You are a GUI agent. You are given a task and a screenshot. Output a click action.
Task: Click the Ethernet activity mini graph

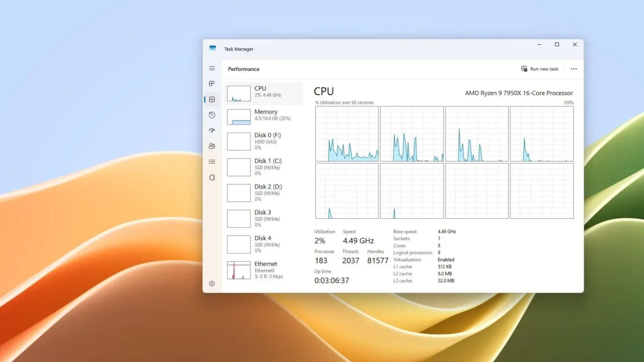coord(238,270)
